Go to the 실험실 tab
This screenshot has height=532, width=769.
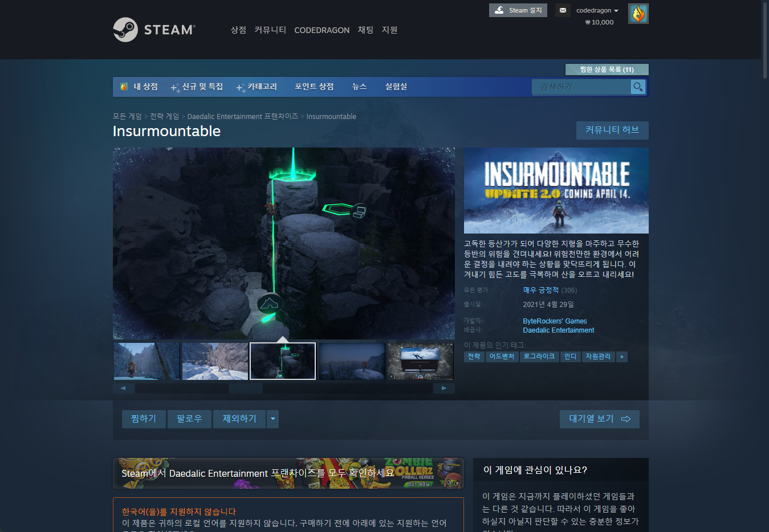[x=396, y=87]
